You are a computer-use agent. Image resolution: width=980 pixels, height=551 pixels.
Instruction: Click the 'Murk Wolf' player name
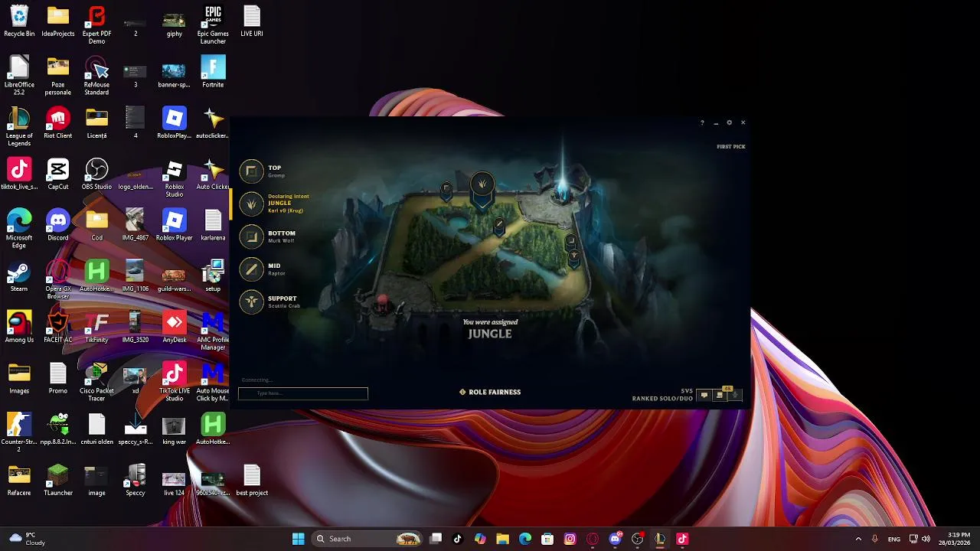(281, 240)
